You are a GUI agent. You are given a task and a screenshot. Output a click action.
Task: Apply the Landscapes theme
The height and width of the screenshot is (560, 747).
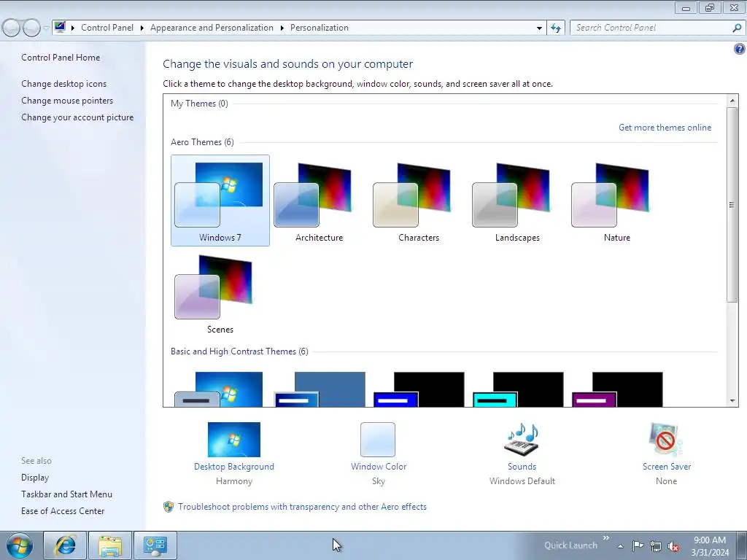pos(517,201)
